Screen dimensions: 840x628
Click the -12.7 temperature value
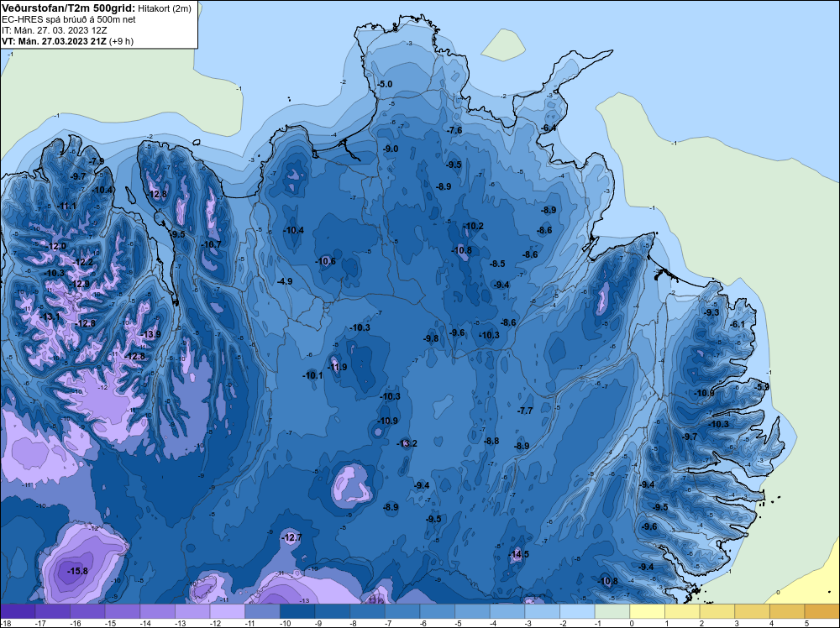[292, 537]
